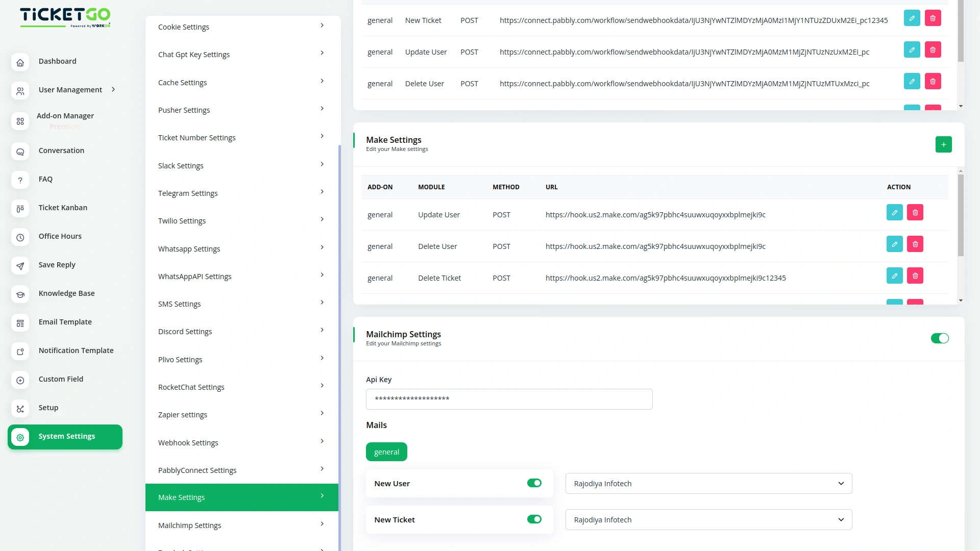Delete the Delete Ticket Make webhook
This screenshot has width=980, height=551.
[915, 275]
